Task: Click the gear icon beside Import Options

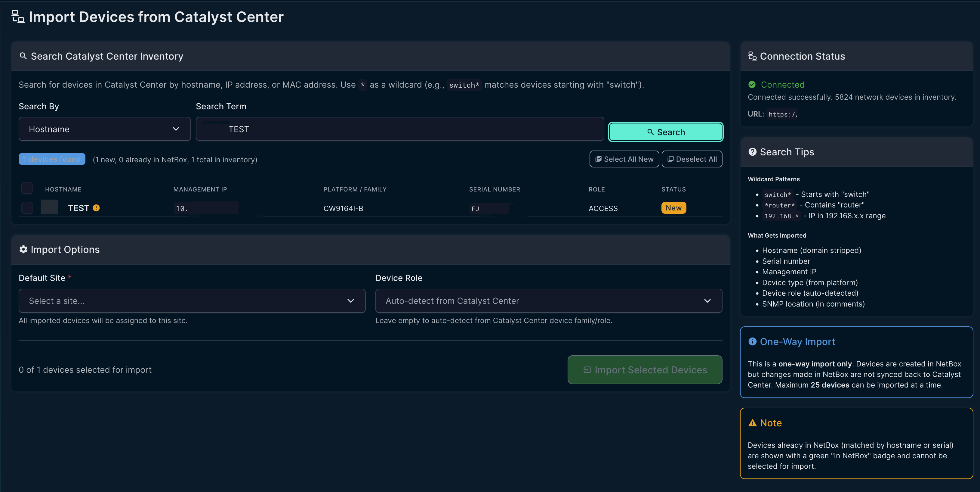Action: [x=23, y=249]
